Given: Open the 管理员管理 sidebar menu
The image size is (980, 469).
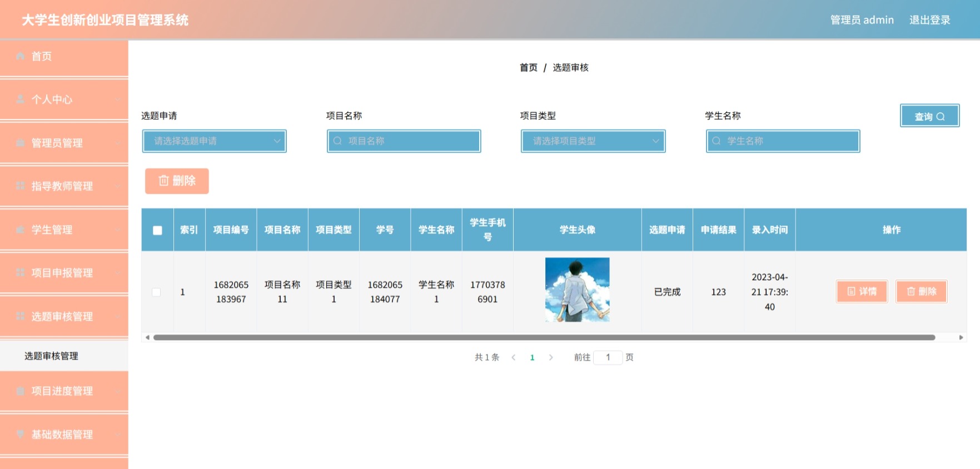Looking at the screenshot, I should 64,143.
